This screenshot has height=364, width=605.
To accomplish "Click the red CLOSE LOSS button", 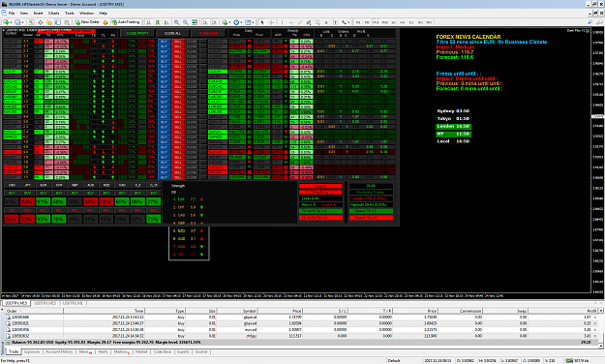I will click(x=208, y=34).
